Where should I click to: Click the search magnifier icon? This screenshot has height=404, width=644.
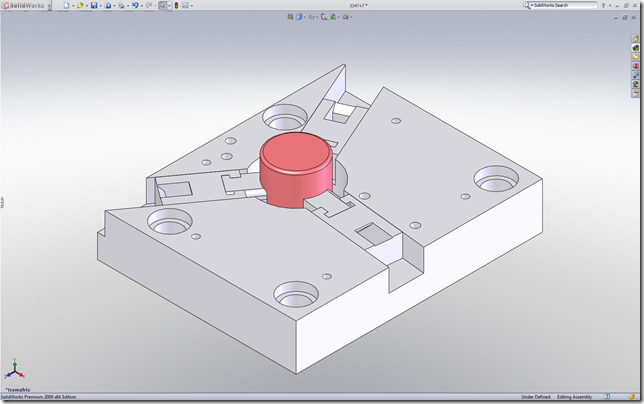coord(526,5)
